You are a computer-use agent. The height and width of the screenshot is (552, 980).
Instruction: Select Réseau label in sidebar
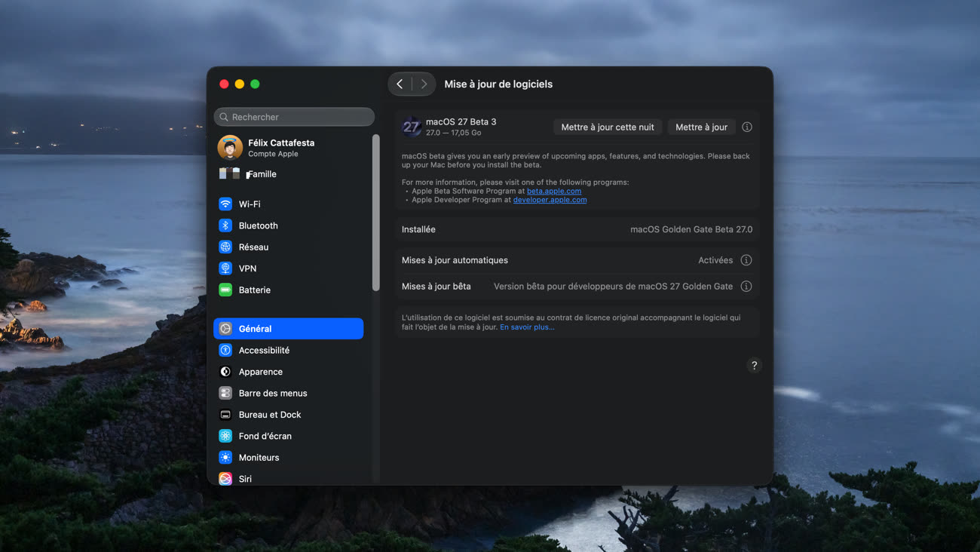click(254, 247)
